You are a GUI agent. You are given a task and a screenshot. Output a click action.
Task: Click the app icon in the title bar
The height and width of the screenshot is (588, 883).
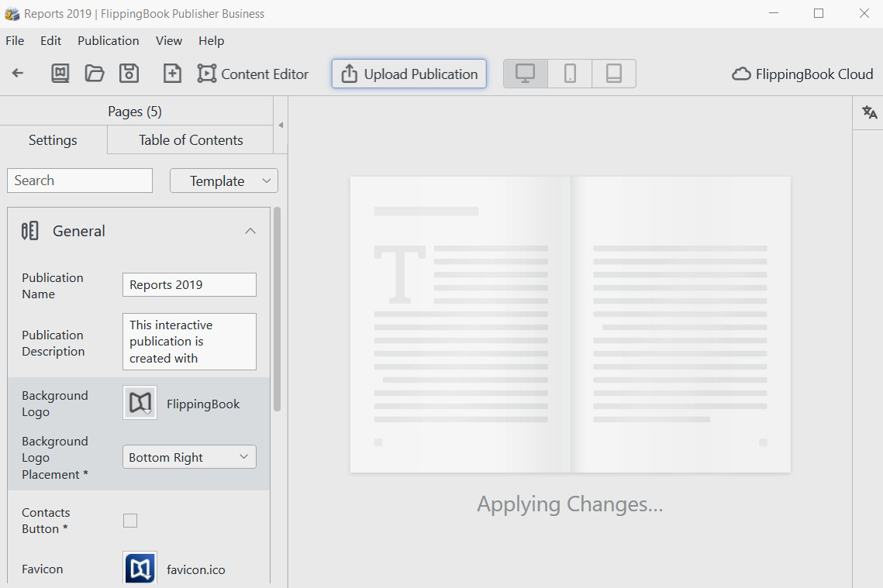coord(12,13)
